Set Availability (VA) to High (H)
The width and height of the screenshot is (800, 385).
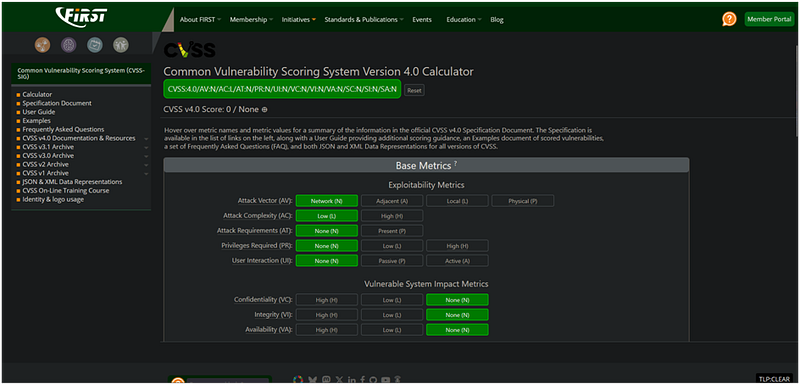pyautogui.click(x=327, y=330)
